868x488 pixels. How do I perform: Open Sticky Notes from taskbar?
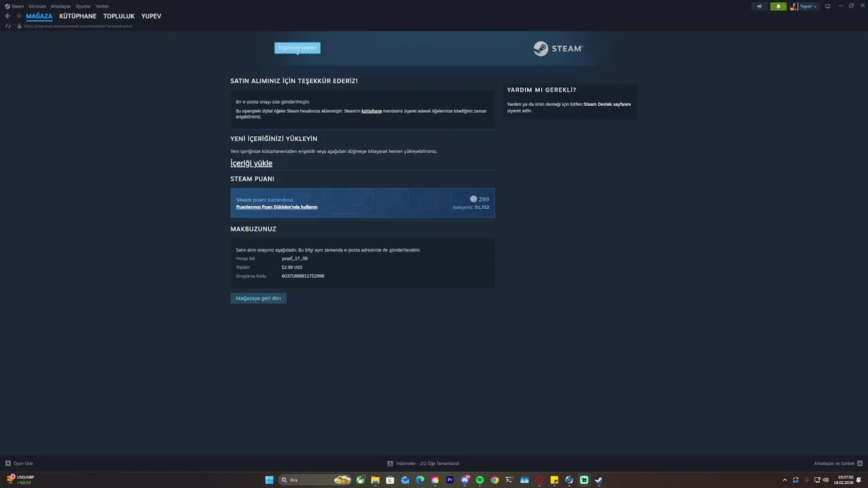554,480
